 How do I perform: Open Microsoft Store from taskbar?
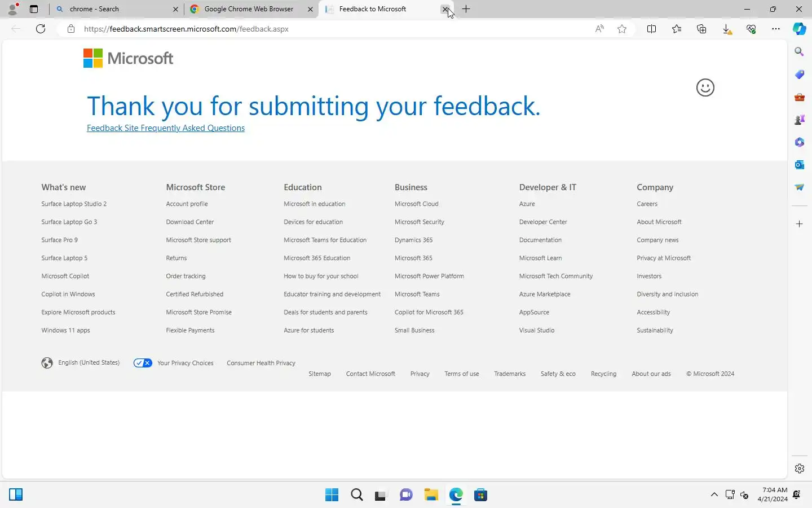point(480,495)
